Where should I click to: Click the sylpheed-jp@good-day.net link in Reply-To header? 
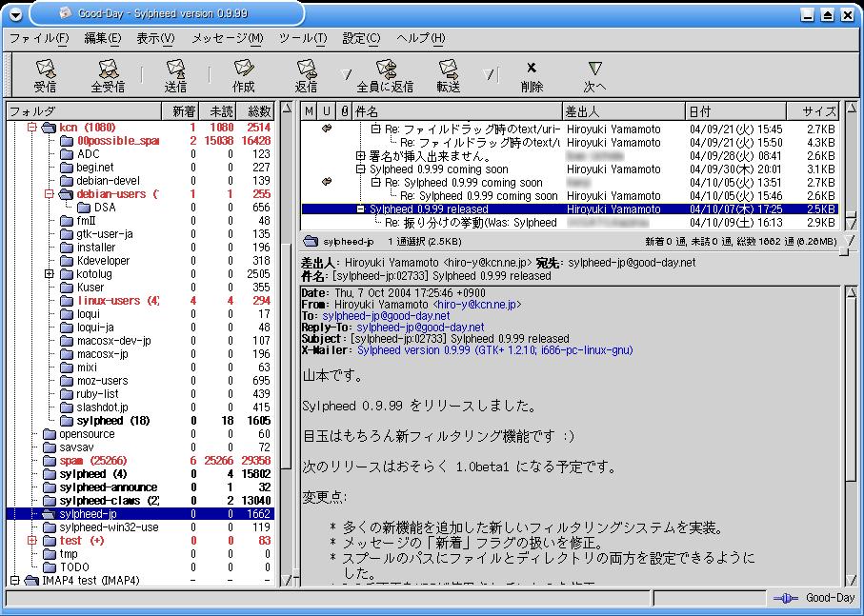pyautogui.click(x=420, y=328)
